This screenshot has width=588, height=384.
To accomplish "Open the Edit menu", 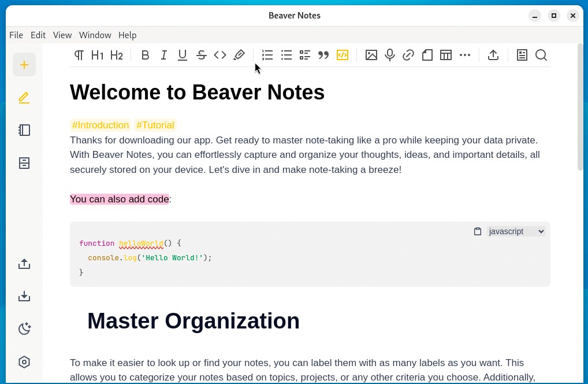I will pos(38,35).
